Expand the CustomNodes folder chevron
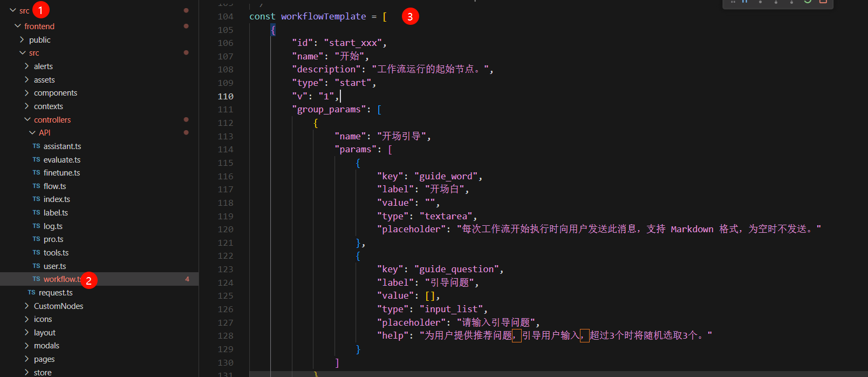 pos(27,306)
